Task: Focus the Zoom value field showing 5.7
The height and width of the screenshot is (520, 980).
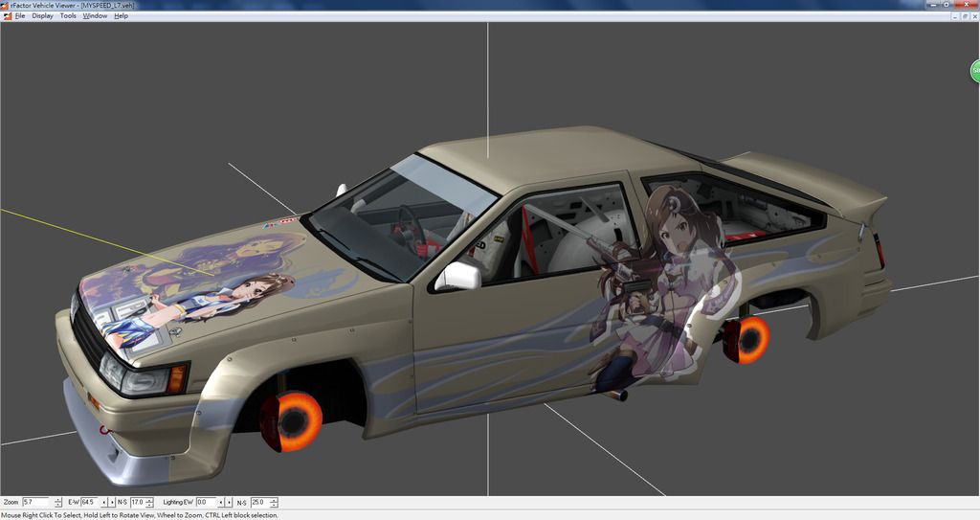Action: pos(35,503)
